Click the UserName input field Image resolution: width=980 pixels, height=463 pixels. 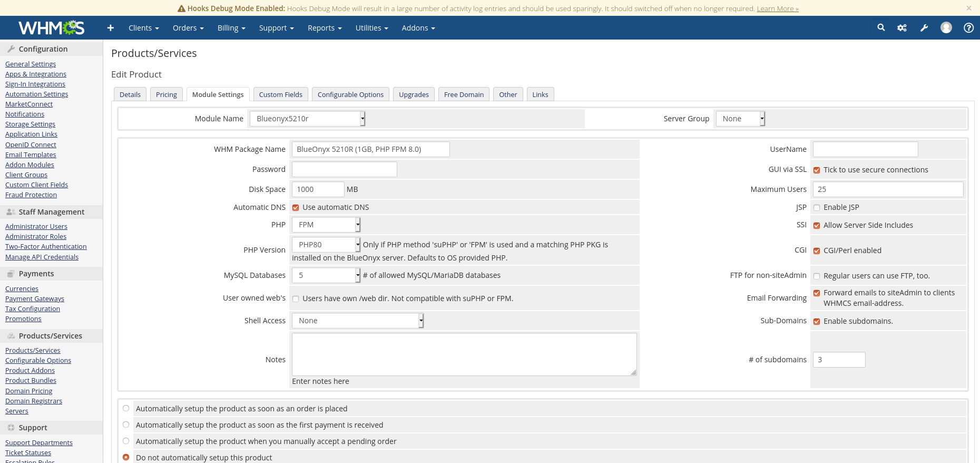pyautogui.click(x=866, y=149)
